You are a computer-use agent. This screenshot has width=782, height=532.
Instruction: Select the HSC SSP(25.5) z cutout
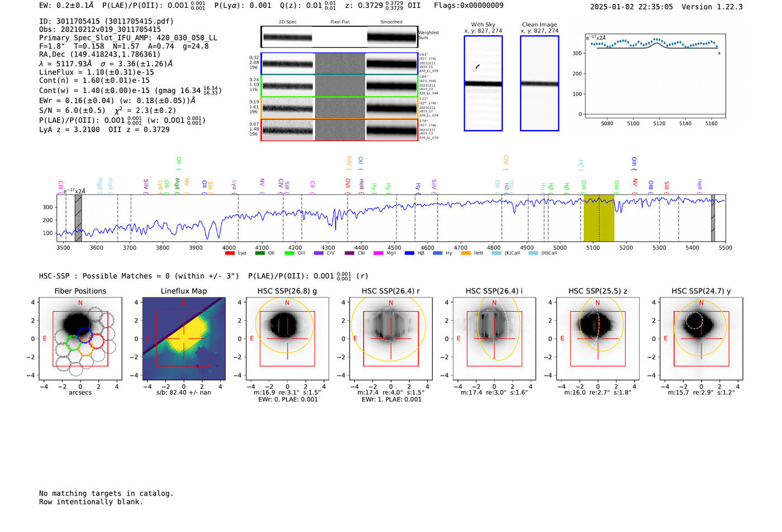598,339
